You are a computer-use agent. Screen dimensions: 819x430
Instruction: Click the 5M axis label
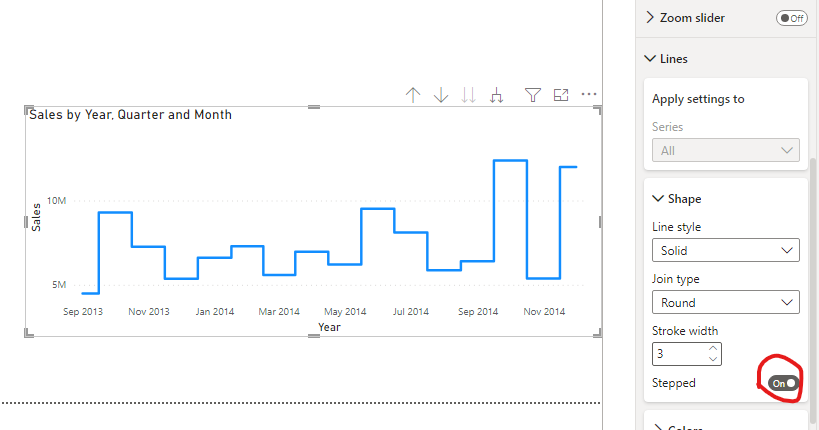pos(59,285)
